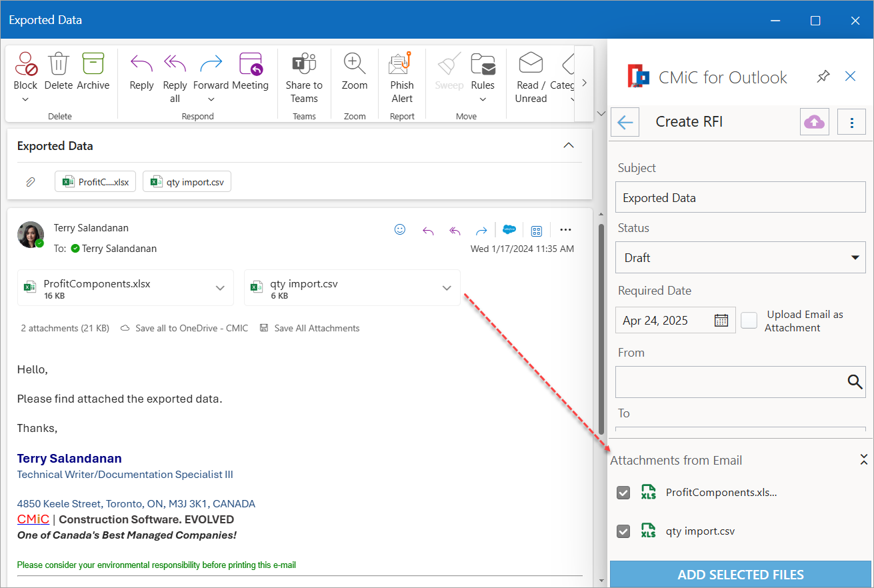
Task: Click the From input field
Action: (x=741, y=381)
